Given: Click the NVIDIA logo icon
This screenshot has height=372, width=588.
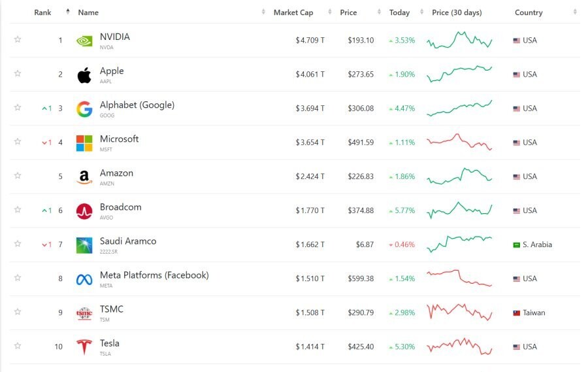Looking at the screenshot, I should 84,41.
